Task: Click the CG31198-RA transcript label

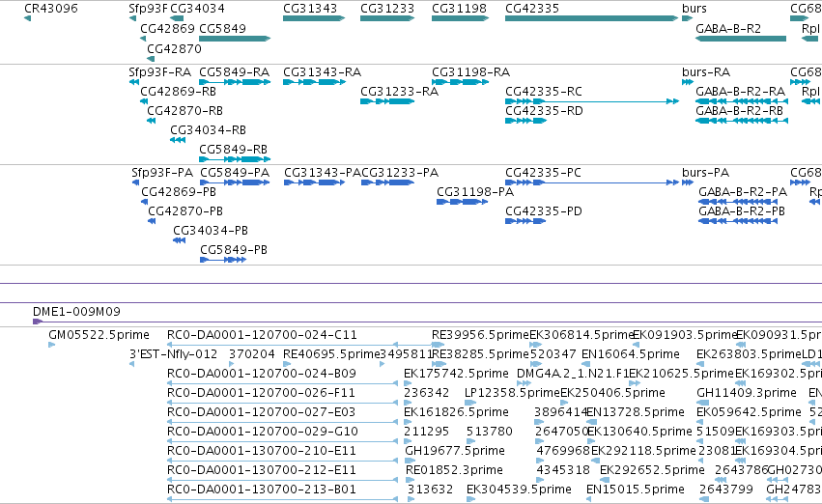Action: [470, 71]
